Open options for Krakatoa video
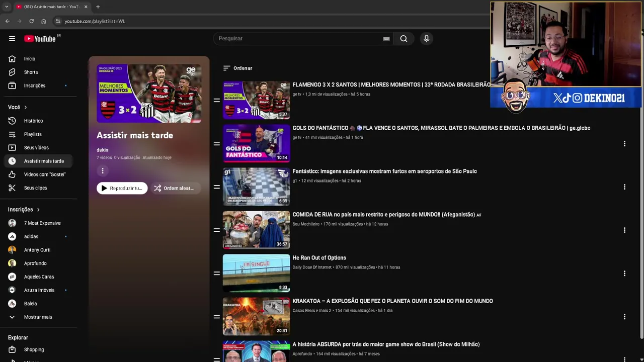The width and height of the screenshot is (644, 362). [x=624, y=317]
